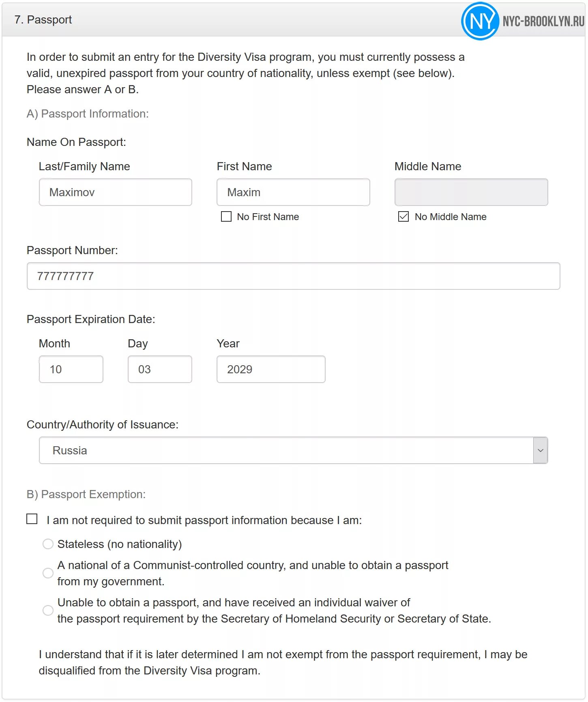The height and width of the screenshot is (702, 588).
Task: Click the expiration Year field
Action: click(271, 369)
